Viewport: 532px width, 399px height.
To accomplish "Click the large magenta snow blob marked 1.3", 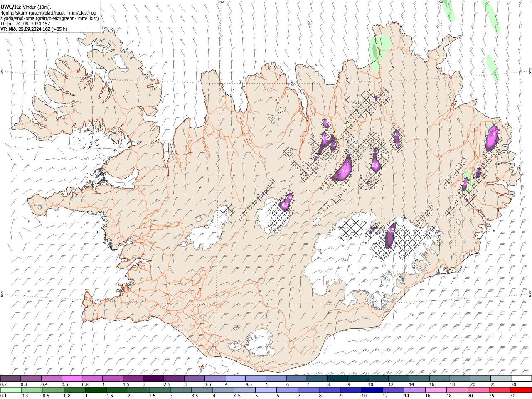I will coord(492,138).
